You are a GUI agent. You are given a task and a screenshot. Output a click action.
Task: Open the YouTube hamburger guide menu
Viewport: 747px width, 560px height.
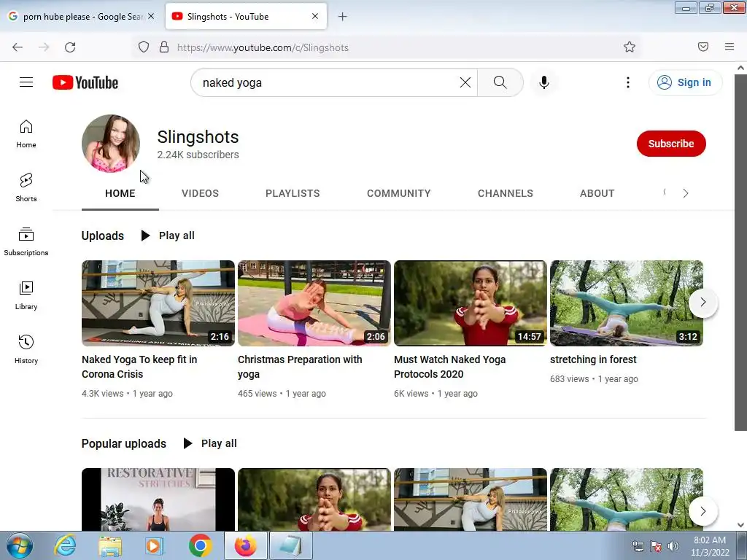pyautogui.click(x=26, y=82)
